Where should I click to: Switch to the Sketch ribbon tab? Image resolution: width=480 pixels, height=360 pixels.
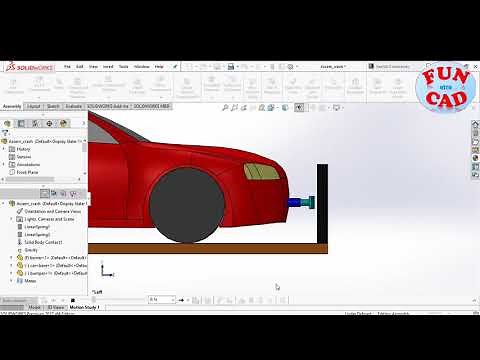(53, 106)
